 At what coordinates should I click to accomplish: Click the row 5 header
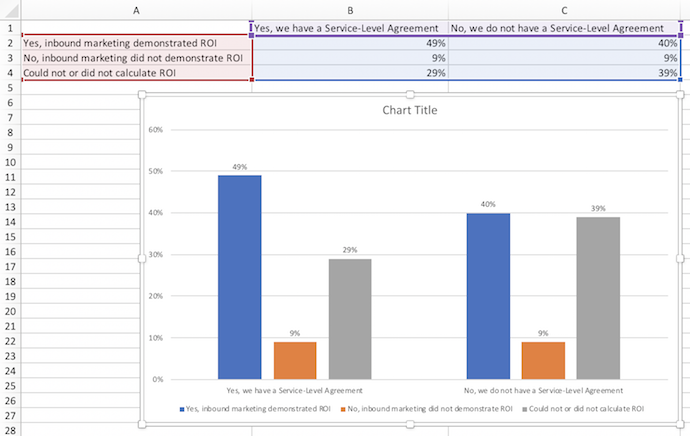pyautogui.click(x=9, y=88)
